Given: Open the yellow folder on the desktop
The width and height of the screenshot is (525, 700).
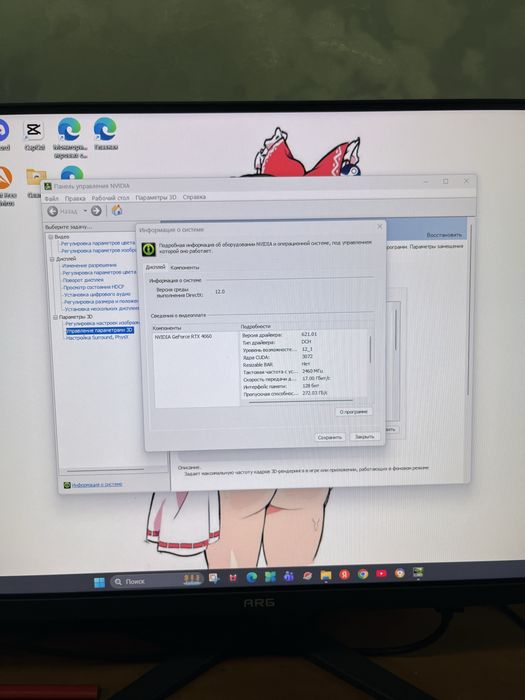Looking at the screenshot, I should pyautogui.click(x=35, y=177).
